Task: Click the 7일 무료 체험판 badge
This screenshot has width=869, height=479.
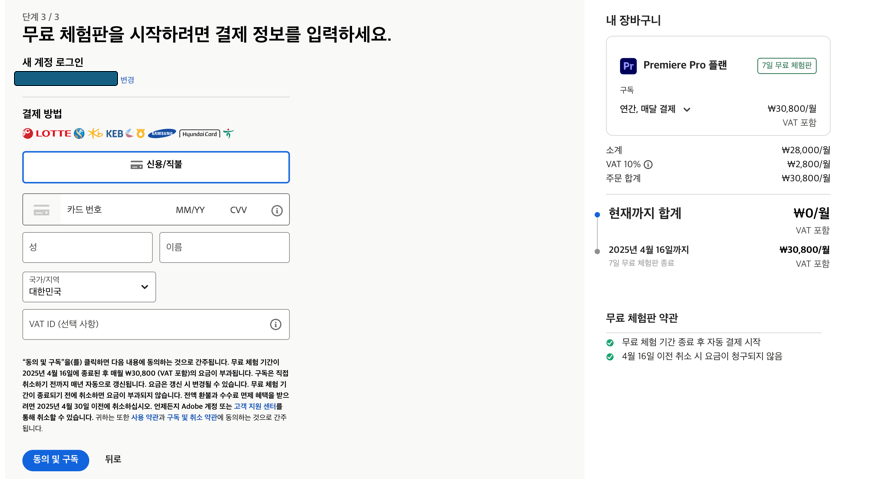Action: tap(786, 65)
